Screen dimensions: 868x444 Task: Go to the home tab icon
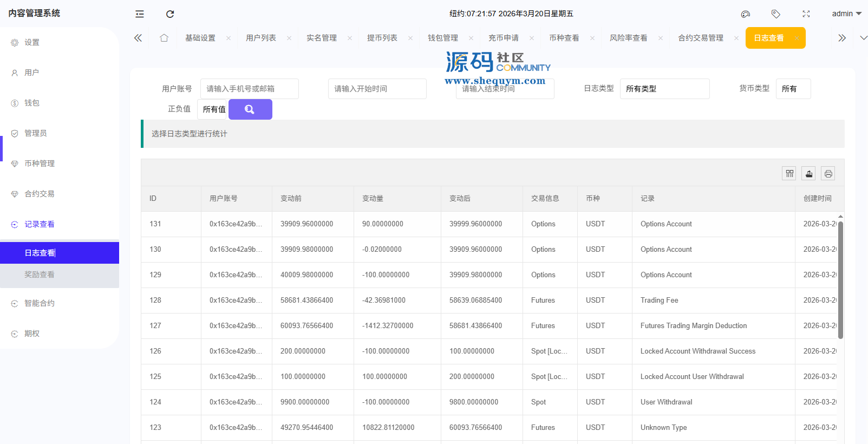pos(164,38)
